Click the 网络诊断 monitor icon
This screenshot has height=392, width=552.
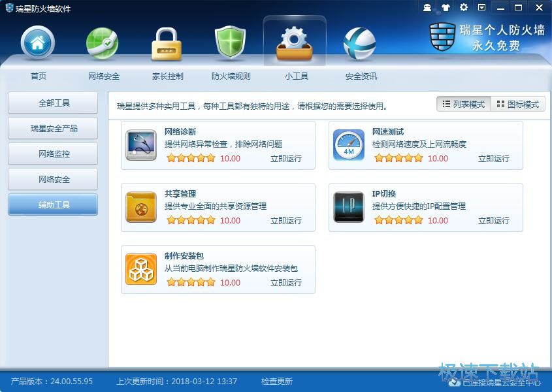(x=141, y=145)
